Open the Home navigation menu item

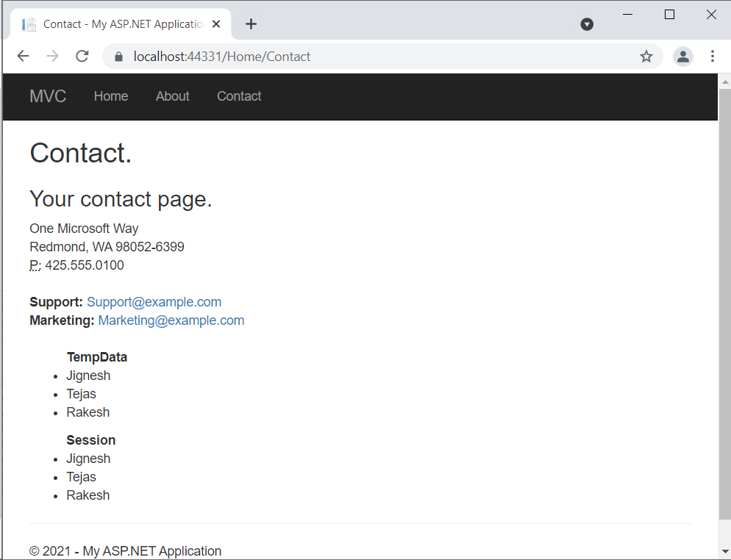tap(111, 96)
